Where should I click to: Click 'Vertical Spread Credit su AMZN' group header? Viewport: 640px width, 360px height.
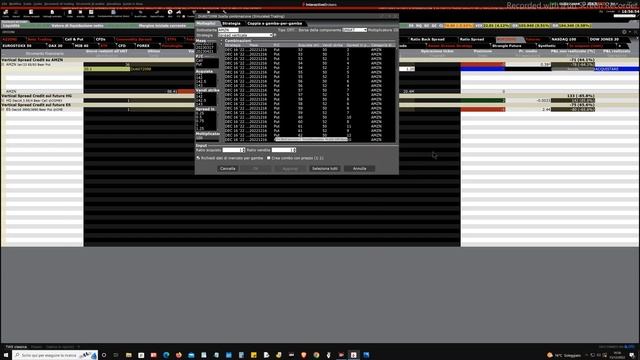33,60
